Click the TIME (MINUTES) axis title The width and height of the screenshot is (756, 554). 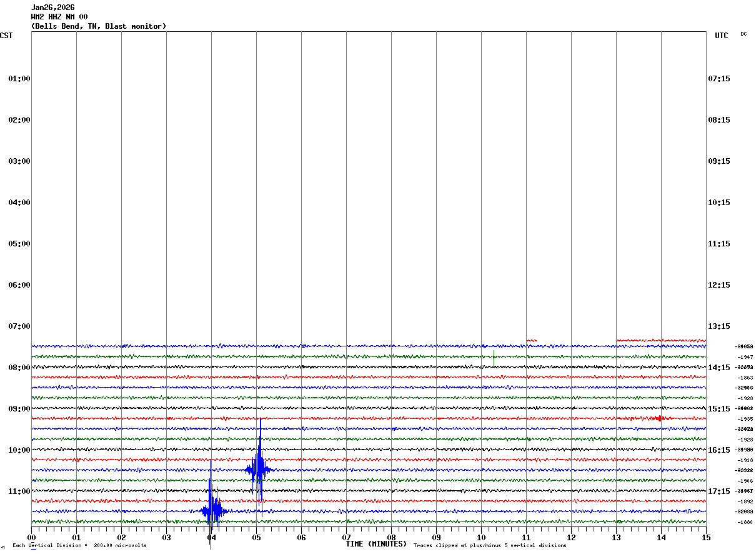(376, 544)
